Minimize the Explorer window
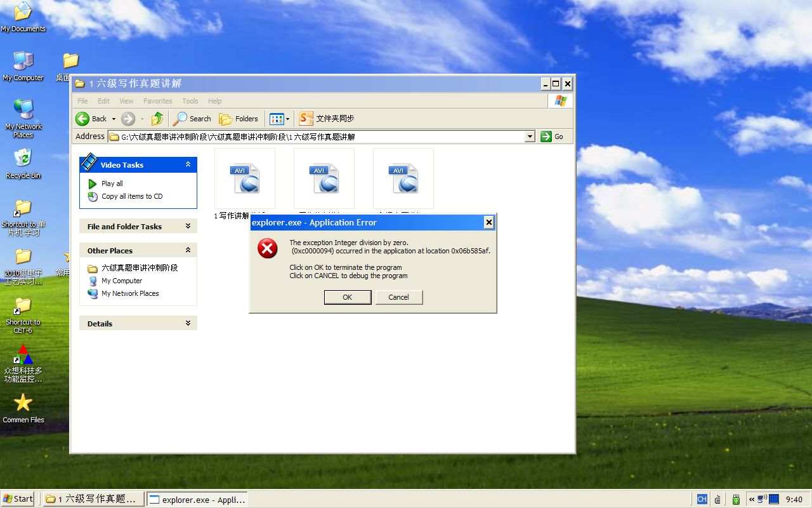The image size is (812, 508). pyautogui.click(x=546, y=83)
